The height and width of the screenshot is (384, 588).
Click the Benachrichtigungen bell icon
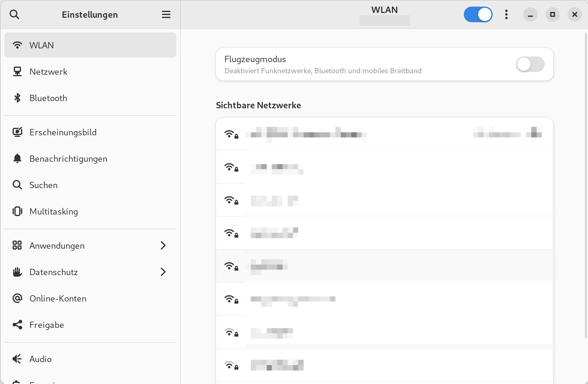tap(17, 158)
